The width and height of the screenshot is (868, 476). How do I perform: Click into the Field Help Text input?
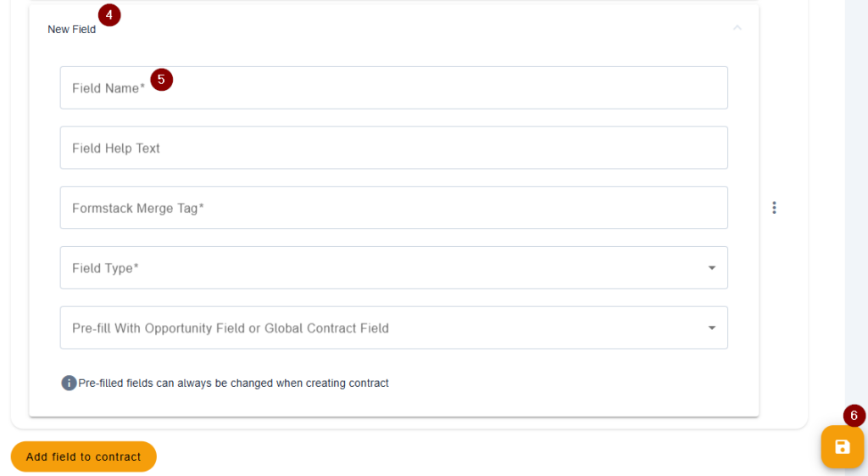(x=393, y=148)
